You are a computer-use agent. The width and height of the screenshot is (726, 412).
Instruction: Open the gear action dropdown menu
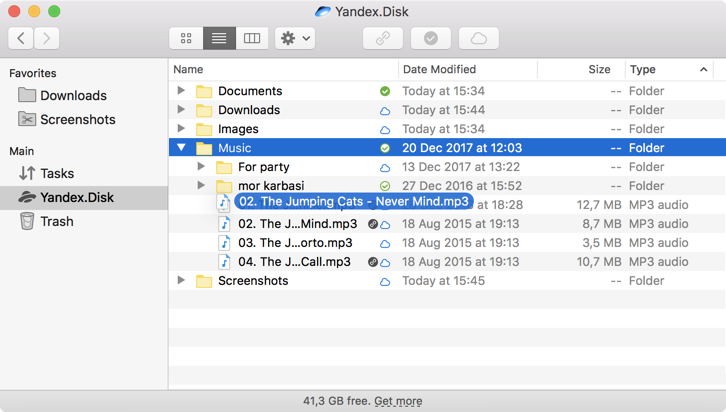click(x=295, y=38)
